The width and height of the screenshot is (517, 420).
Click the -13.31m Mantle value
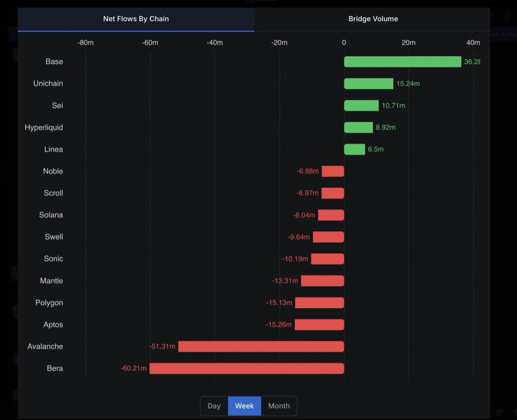[285, 281]
